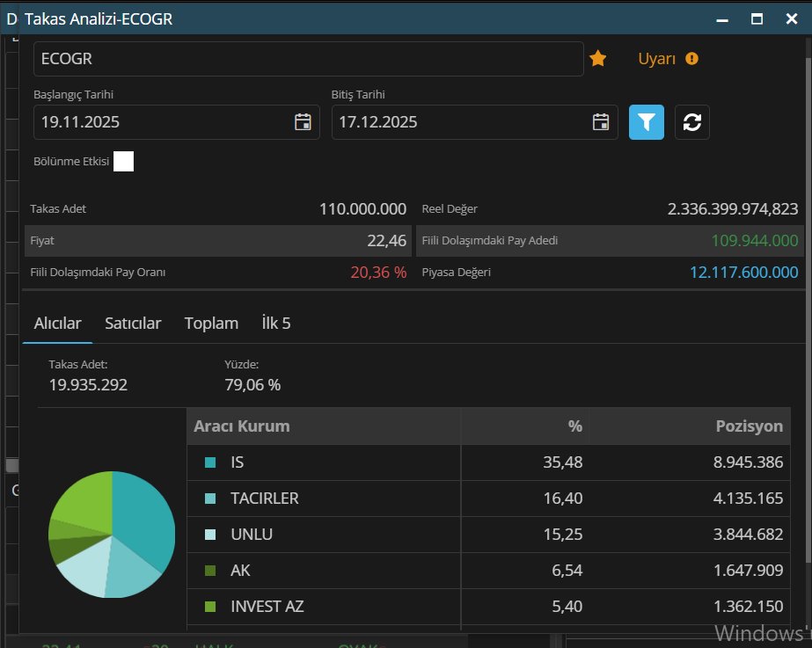Click the Uyarı warning exclamation icon
812x648 pixels.
point(691,59)
